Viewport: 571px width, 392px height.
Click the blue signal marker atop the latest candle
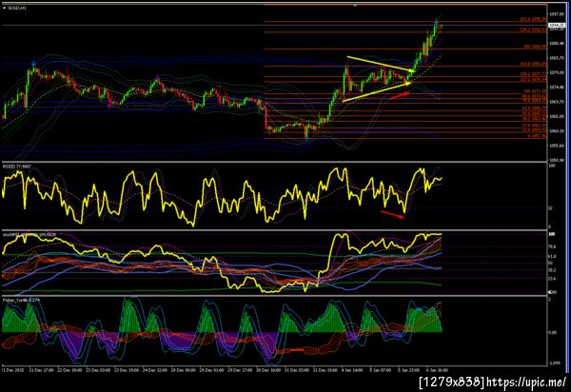click(437, 22)
